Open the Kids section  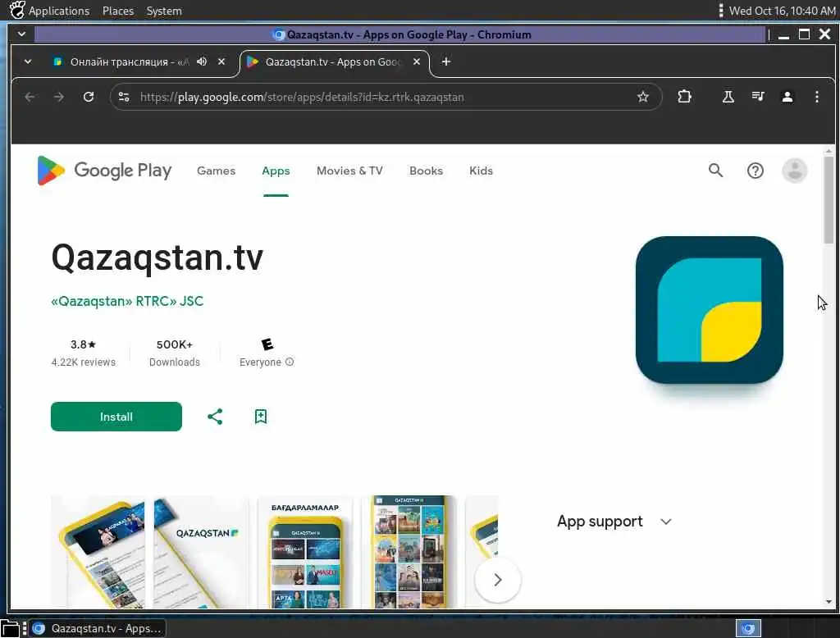point(481,171)
